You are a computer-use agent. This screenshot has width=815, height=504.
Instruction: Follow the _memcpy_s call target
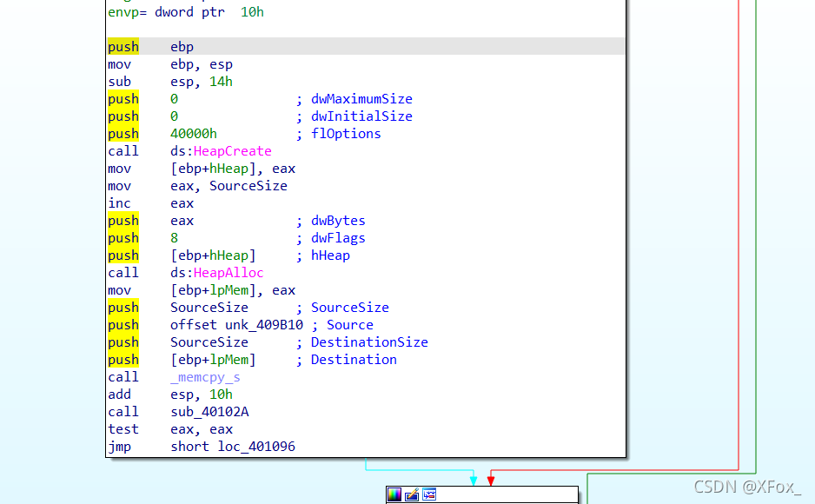(205, 377)
